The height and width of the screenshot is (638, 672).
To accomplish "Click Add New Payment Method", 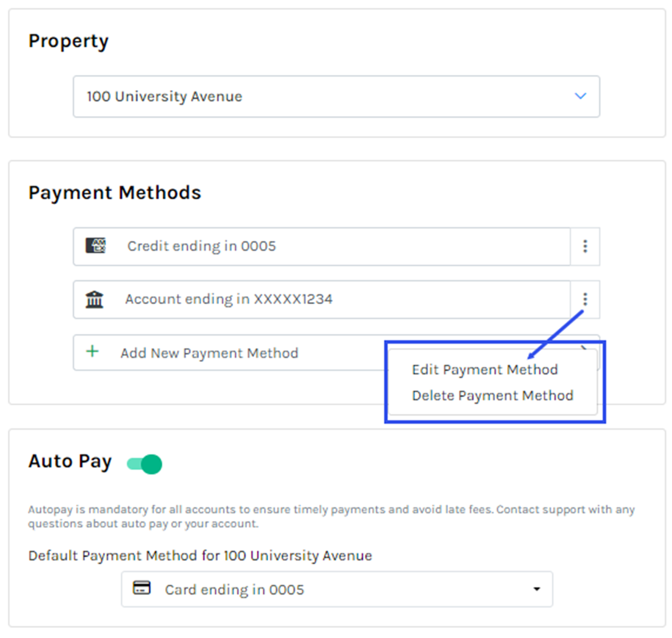I will [x=210, y=353].
